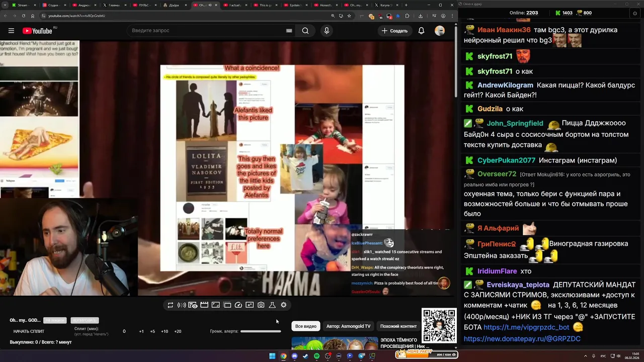Image resolution: width=644 pixels, height=362 pixels.
Task: Open the browser home button
Action: 33,16
